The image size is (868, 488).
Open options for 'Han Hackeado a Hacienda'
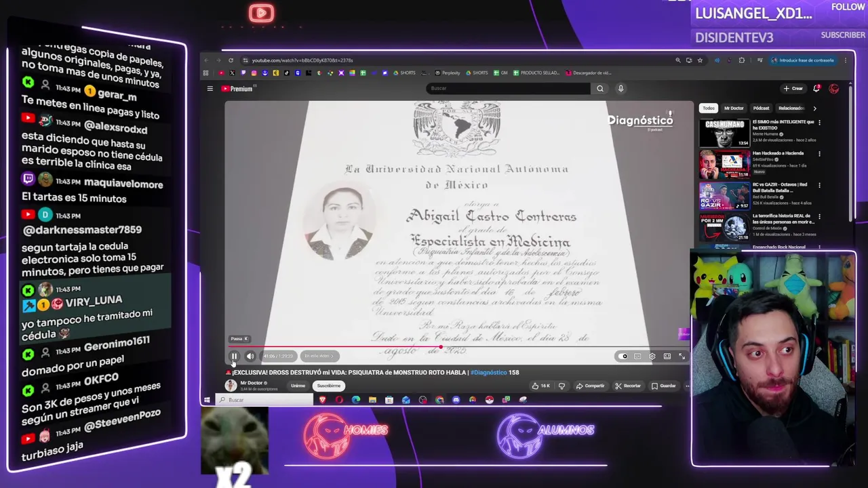[x=819, y=154]
